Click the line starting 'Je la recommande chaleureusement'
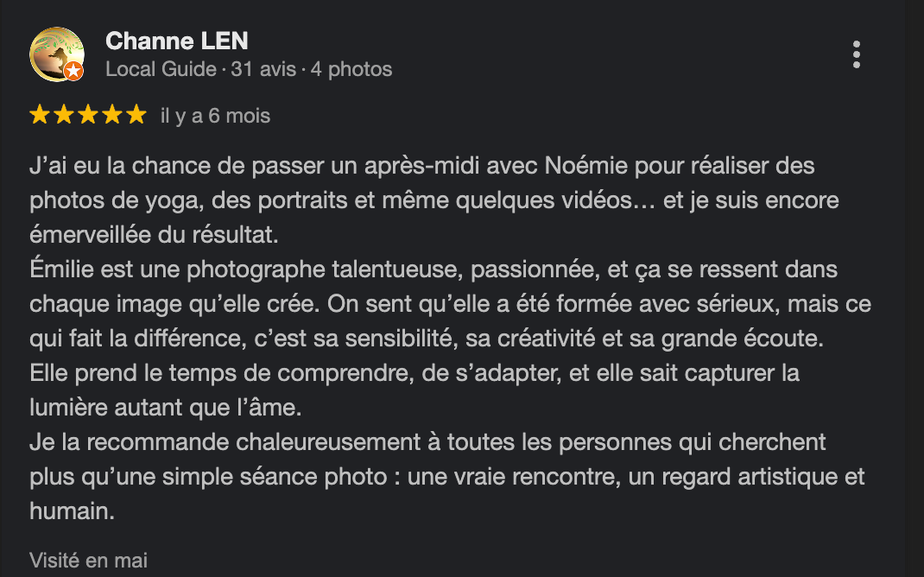Screen dimensions: 924x577 point(427,442)
